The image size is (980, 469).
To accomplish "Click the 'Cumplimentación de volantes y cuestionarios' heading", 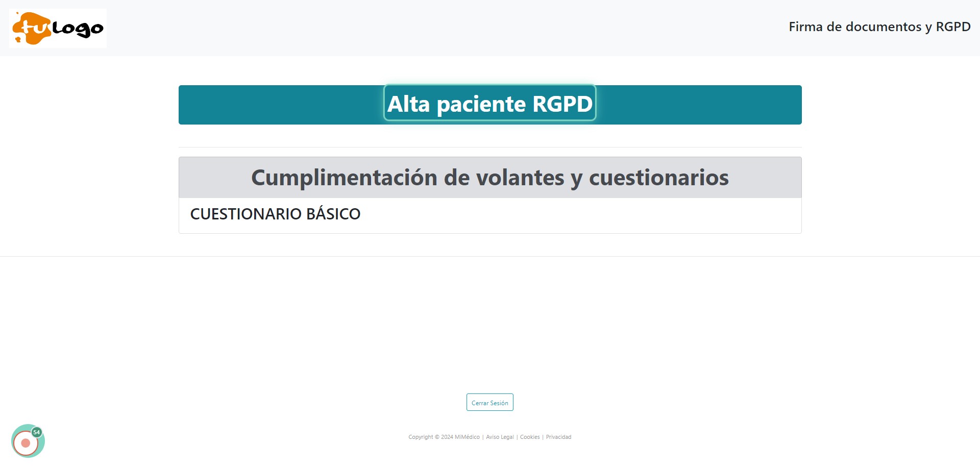I will click(490, 178).
